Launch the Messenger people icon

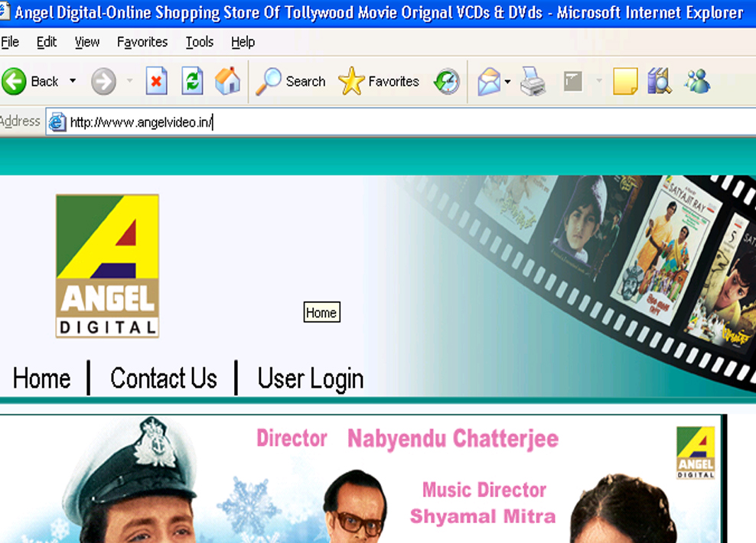[x=697, y=81]
